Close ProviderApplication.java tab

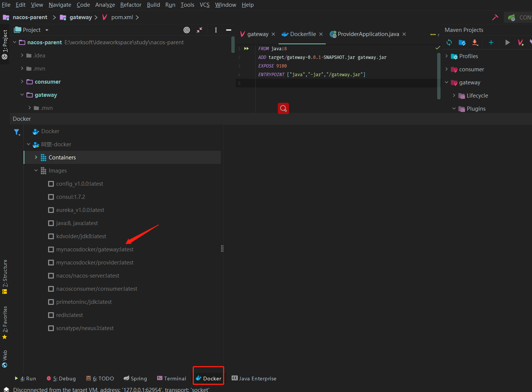coord(404,34)
